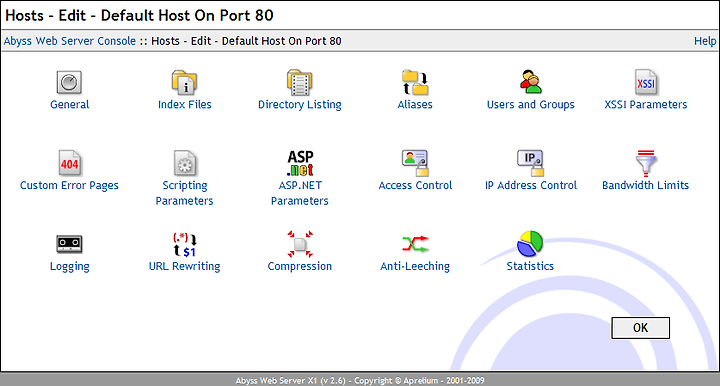Open the ASP.NET Parameters text link
Image resolution: width=720 pixels, height=386 pixels.
[300, 193]
